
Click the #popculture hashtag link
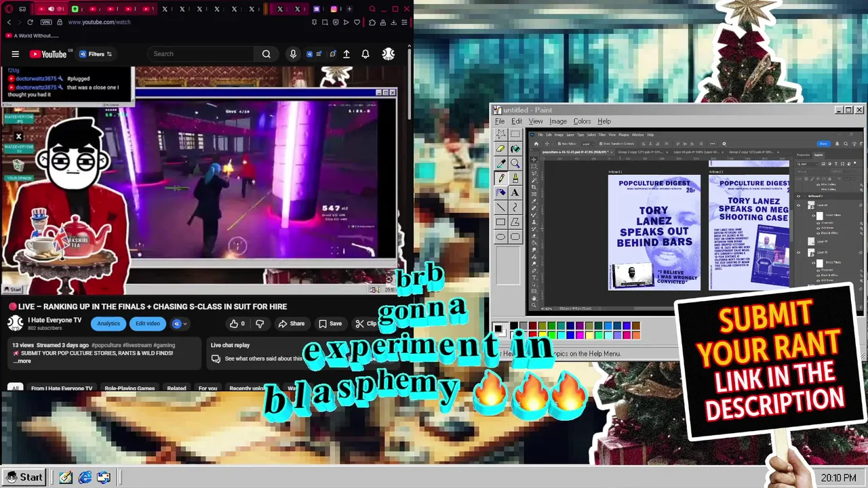pyautogui.click(x=106, y=345)
